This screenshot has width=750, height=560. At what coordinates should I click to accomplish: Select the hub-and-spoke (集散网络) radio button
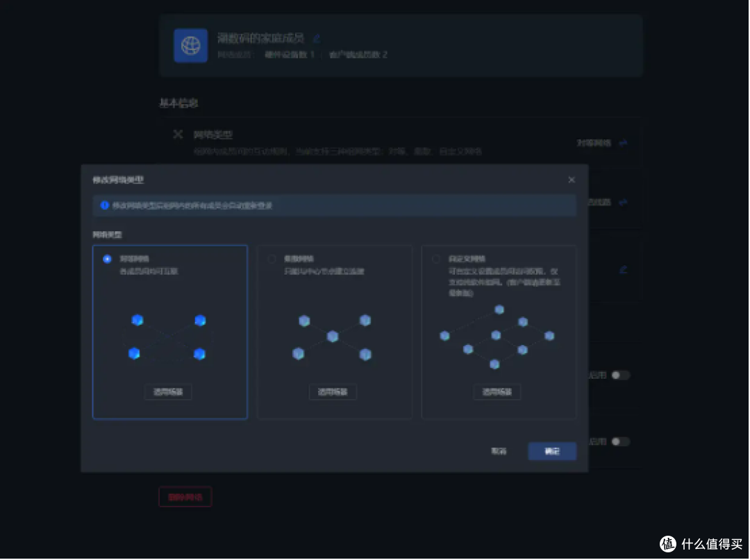(272, 259)
